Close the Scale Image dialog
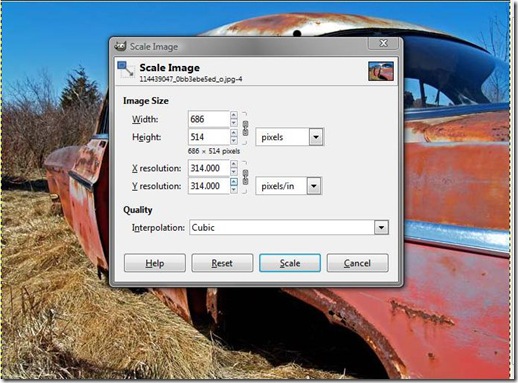The image size is (518, 383). tap(383, 43)
